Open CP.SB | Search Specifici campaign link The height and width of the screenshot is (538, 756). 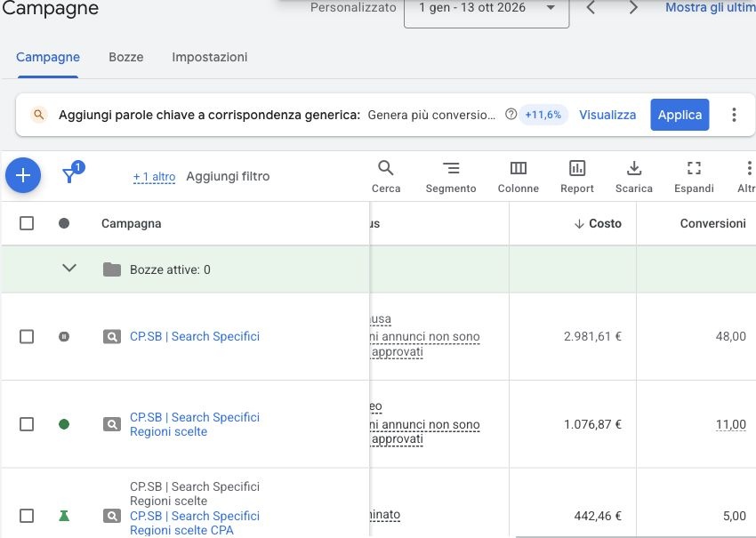tap(195, 336)
